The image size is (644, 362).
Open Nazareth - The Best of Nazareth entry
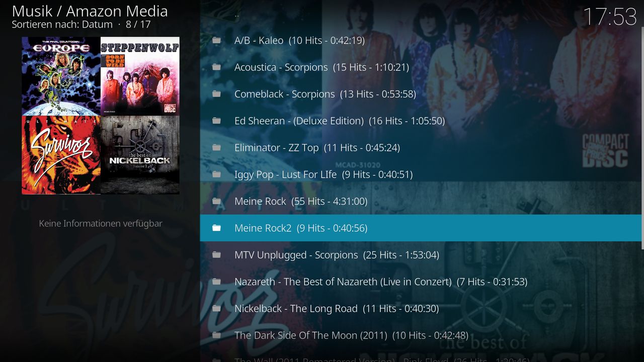421,282
